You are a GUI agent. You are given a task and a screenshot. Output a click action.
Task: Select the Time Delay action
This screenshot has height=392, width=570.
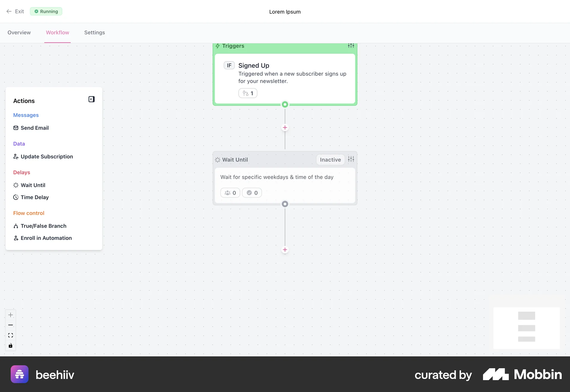(34, 197)
